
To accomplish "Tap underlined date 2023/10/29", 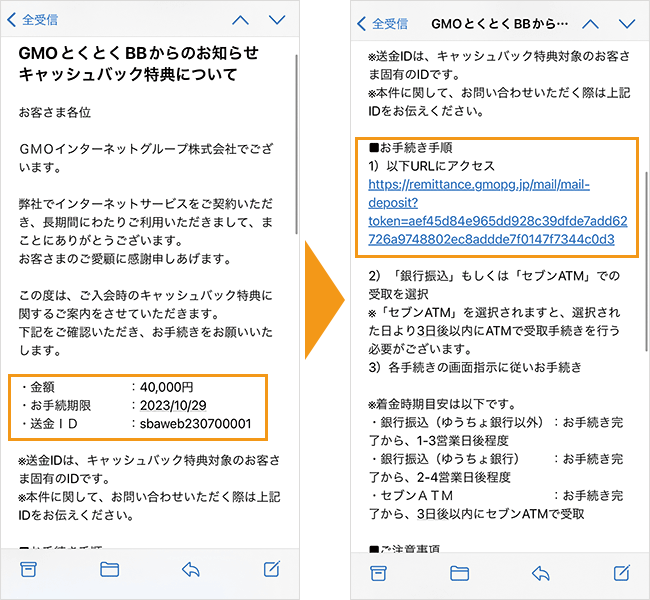I will point(173,405).
